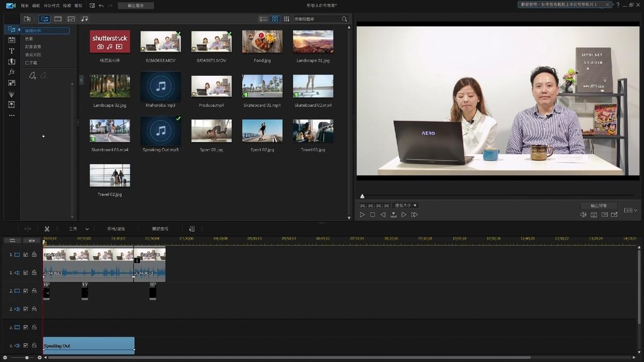Viewport: 644px width, 362px height.
Task: Click the more-functions list icon in timeline toolbar
Action: point(192,229)
